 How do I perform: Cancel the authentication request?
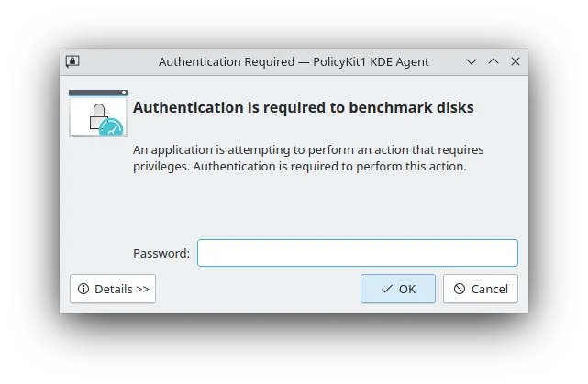481,289
